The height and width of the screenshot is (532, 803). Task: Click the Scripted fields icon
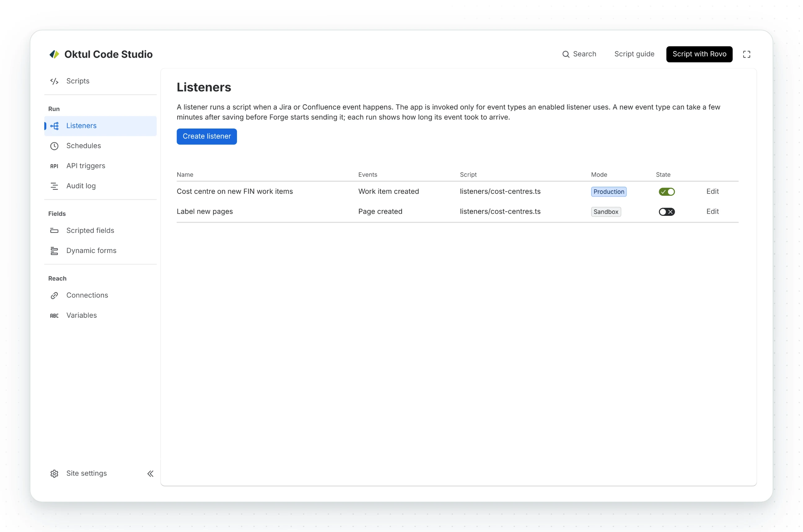[54, 231]
